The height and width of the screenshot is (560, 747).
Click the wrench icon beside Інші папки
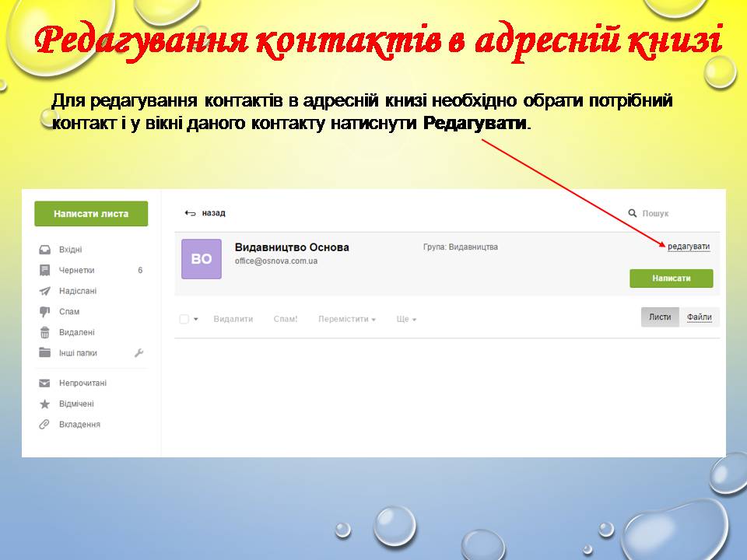coord(139,353)
